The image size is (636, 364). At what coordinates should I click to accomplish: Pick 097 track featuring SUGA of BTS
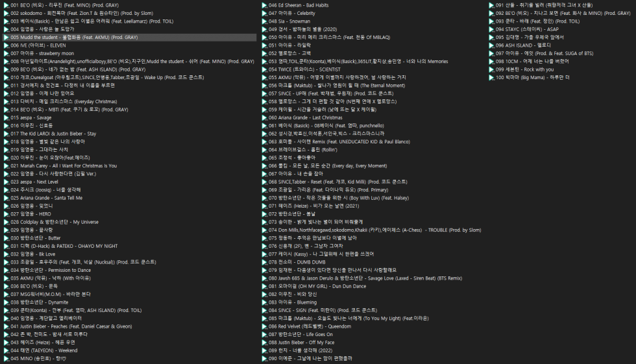point(544,53)
